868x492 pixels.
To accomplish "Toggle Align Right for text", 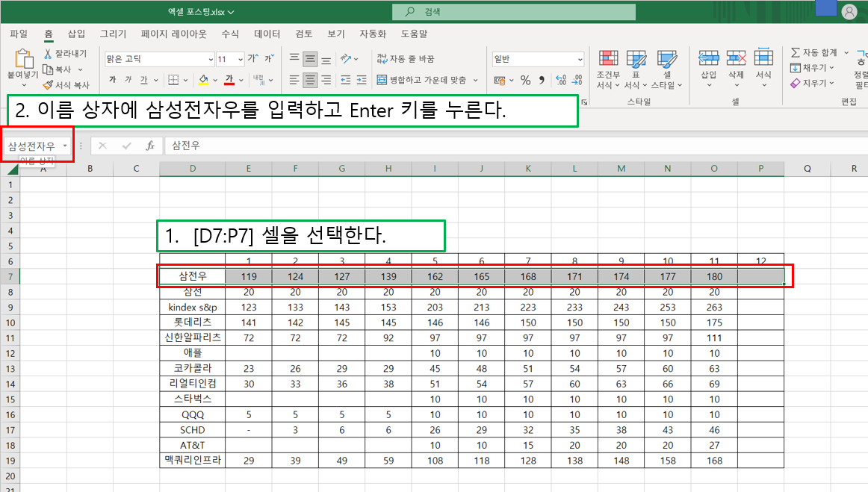I will (326, 80).
